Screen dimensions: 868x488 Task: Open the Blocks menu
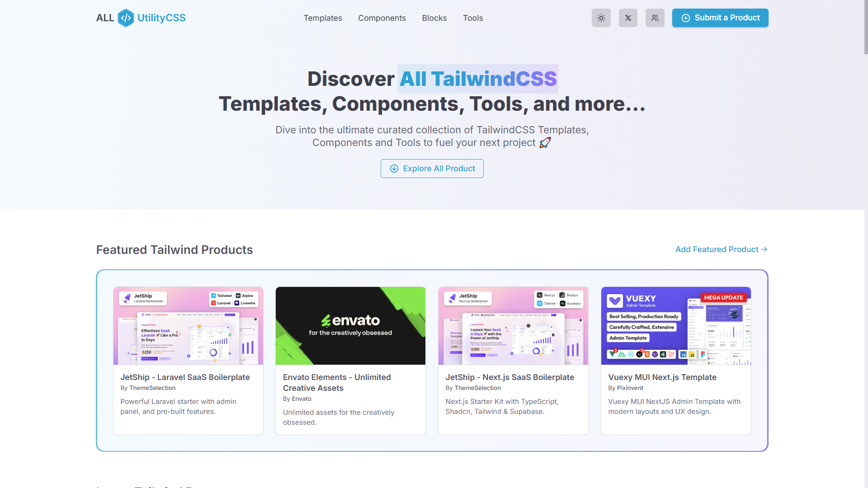(x=434, y=18)
